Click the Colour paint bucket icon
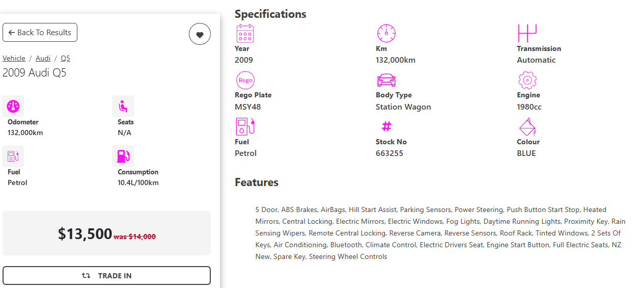 click(x=527, y=127)
